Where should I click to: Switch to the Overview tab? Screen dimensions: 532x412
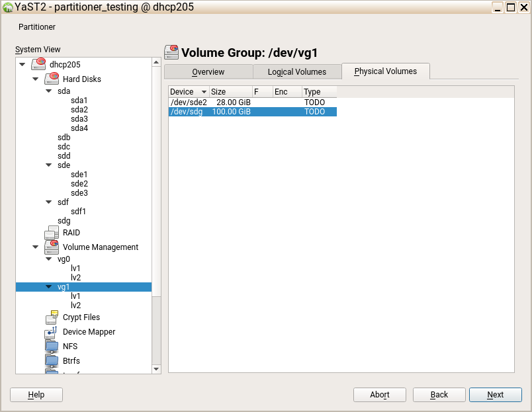[208, 72]
